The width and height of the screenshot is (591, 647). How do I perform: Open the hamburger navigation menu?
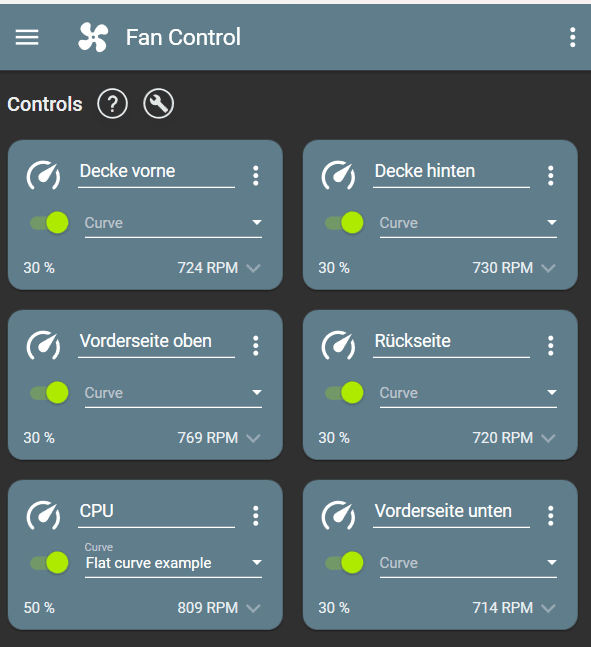27,37
